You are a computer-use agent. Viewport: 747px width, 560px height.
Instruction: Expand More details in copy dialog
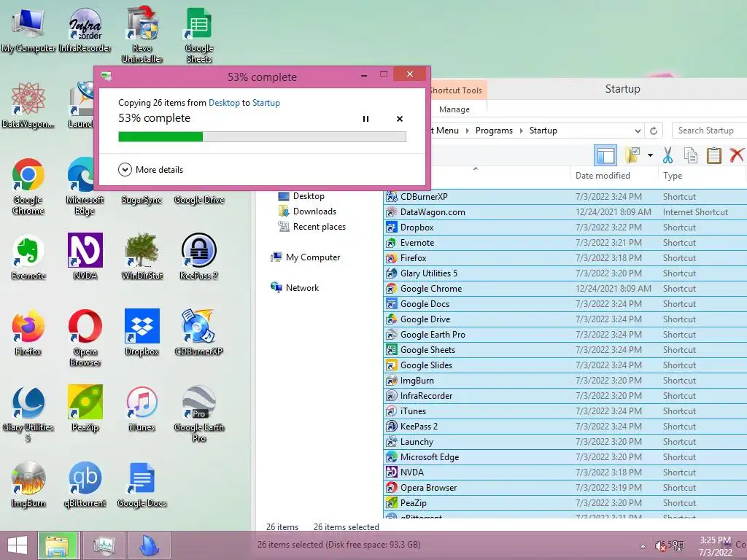pos(150,169)
